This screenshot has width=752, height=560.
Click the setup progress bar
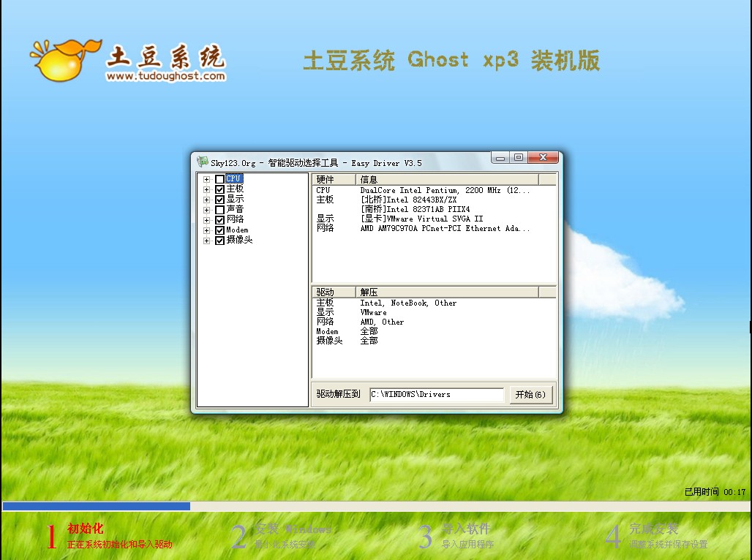[376, 507]
